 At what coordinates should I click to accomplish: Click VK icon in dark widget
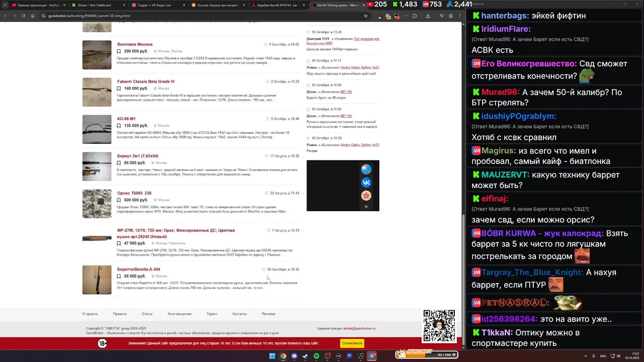pos(366,183)
